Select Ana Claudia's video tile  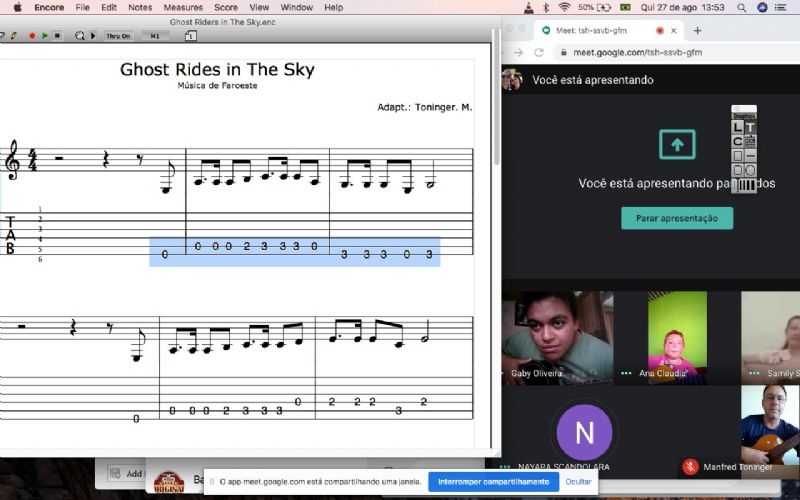677,337
